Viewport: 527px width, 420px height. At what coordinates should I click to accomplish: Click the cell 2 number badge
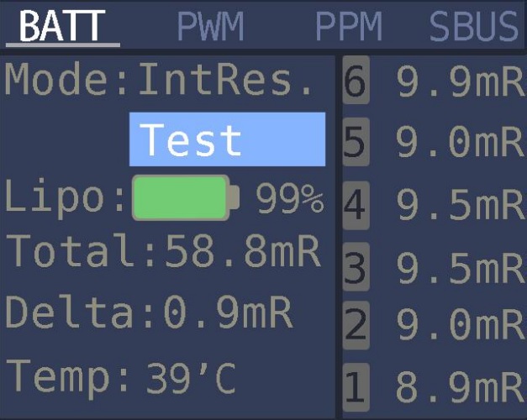tap(356, 325)
